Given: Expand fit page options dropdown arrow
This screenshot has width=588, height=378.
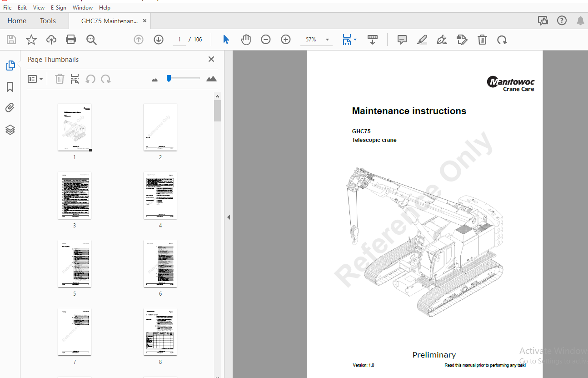Looking at the screenshot, I should click(355, 40).
